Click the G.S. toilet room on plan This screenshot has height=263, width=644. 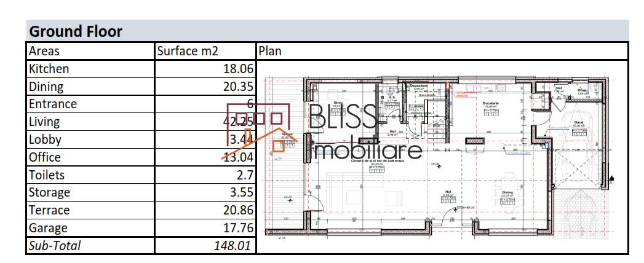[x=392, y=97]
